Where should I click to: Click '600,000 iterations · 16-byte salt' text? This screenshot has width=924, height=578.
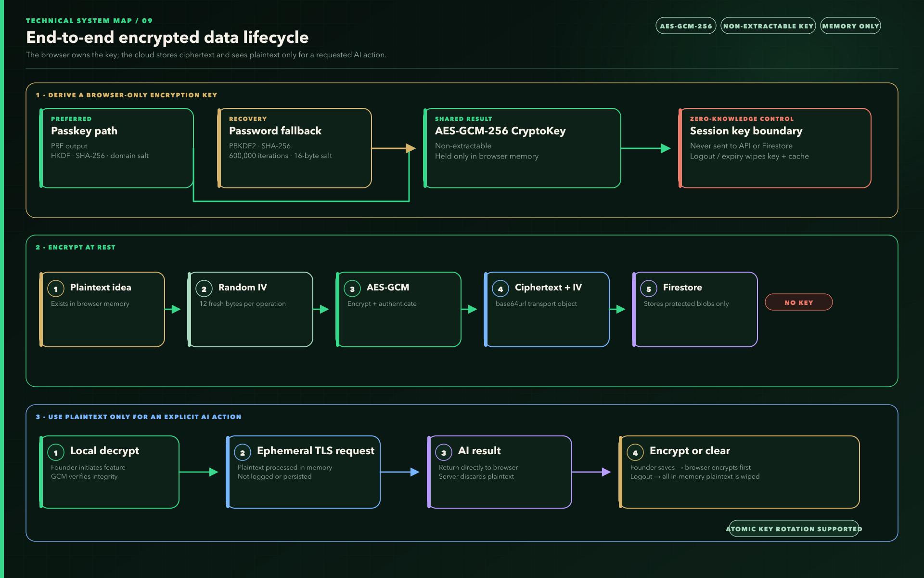click(x=281, y=156)
